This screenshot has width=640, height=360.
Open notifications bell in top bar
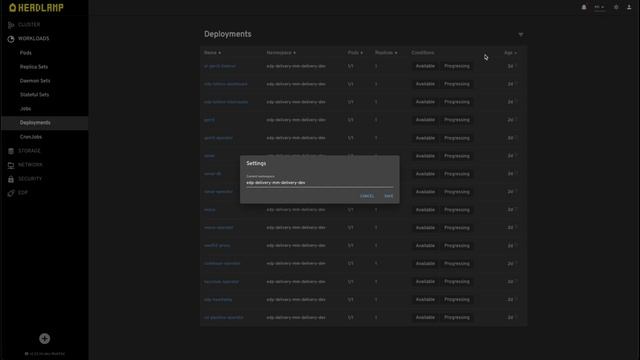(x=584, y=7)
